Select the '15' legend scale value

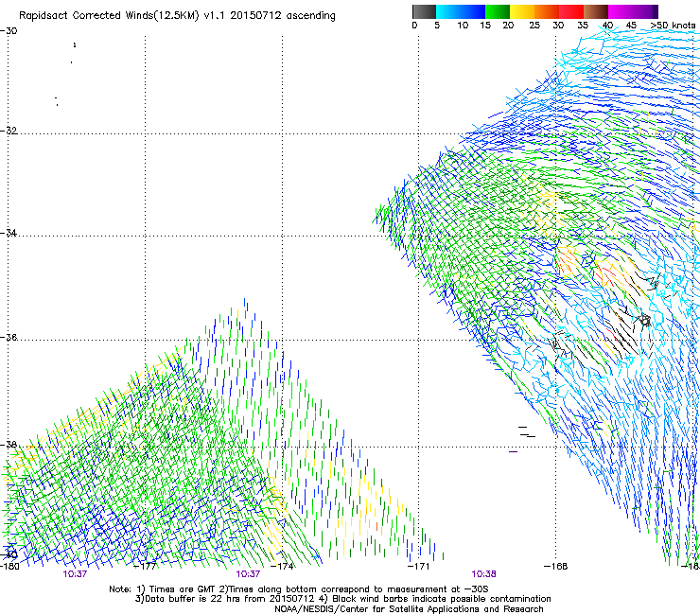click(485, 26)
